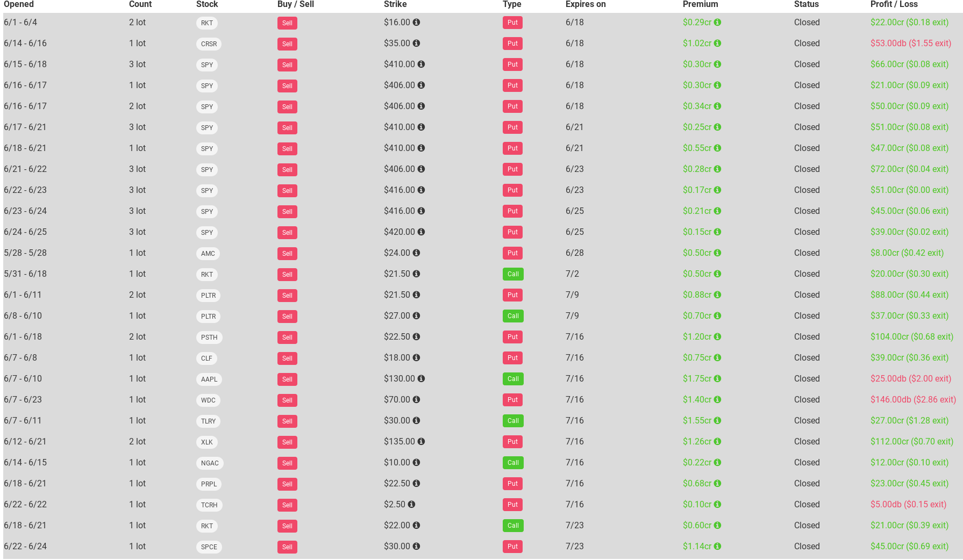The height and width of the screenshot is (560, 963).
Task: Sort by the Expires on column header
Action: (586, 4)
